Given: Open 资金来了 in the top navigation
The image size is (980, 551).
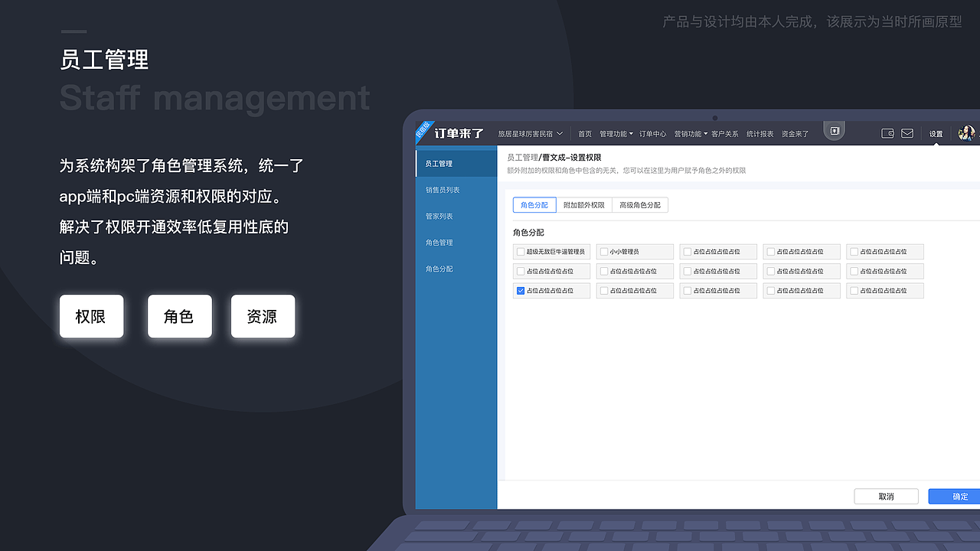Looking at the screenshot, I should [x=795, y=134].
